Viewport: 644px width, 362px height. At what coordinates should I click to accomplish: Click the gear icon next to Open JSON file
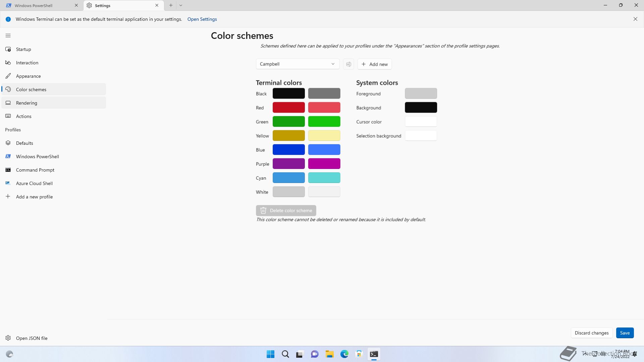click(8, 338)
